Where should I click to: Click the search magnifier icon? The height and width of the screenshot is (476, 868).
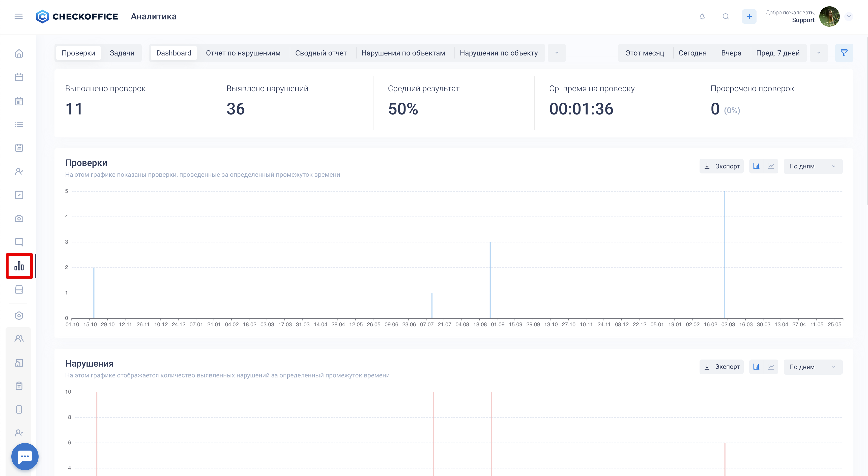(x=726, y=16)
